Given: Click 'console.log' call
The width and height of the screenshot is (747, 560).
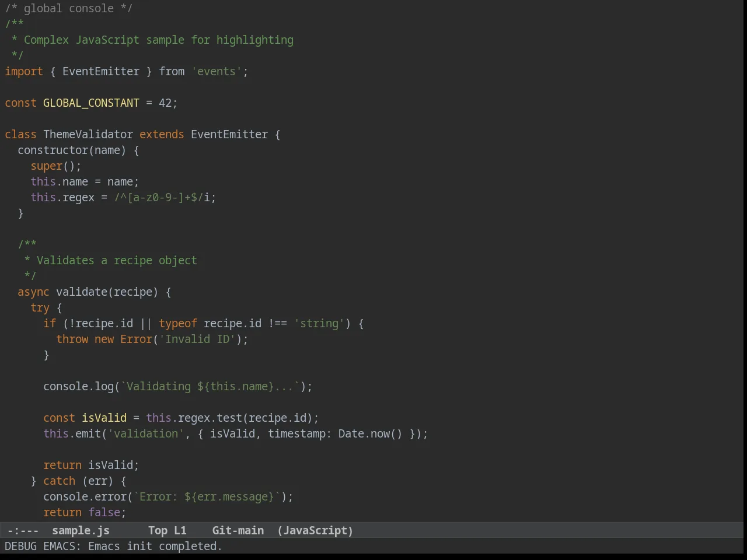Looking at the screenshot, I should pos(78,386).
